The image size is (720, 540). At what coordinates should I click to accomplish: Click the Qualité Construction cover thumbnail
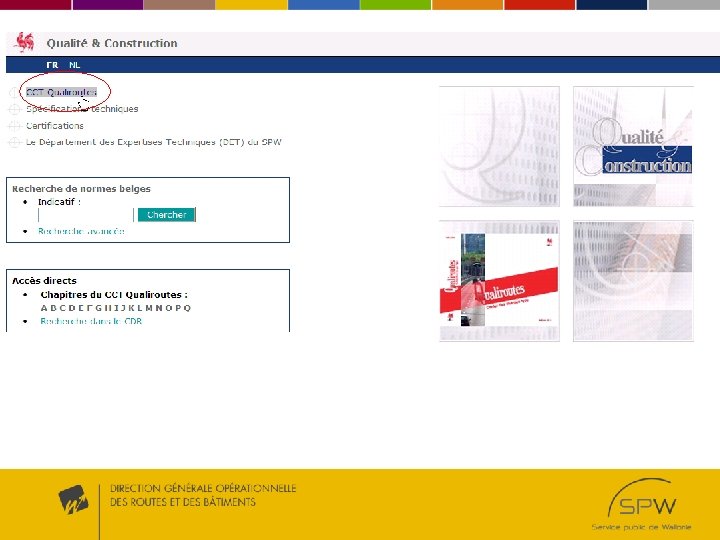coord(633,146)
